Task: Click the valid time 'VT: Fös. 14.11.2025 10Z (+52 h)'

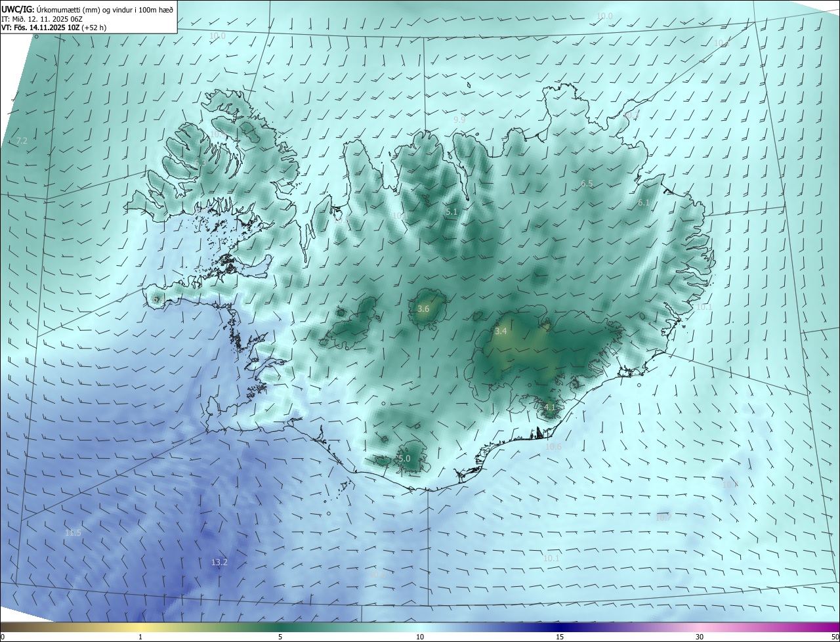Action: pos(54,28)
